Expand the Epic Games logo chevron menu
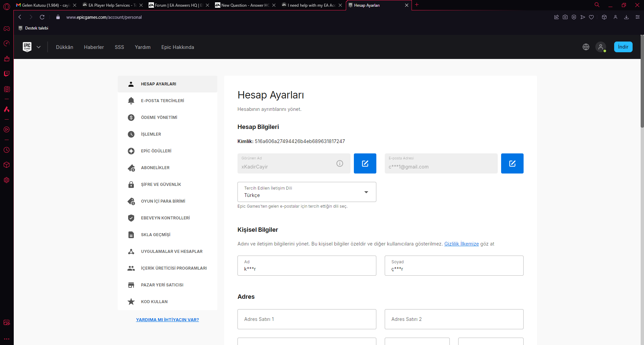 click(x=39, y=47)
